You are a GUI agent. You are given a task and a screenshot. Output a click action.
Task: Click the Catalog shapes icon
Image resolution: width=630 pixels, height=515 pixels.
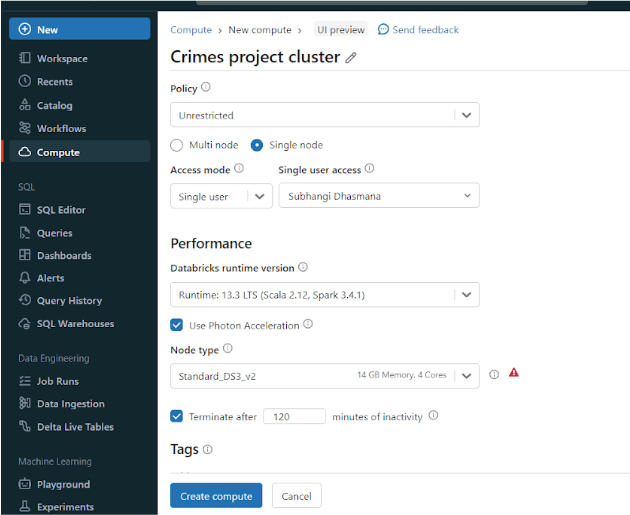click(x=25, y=104)
